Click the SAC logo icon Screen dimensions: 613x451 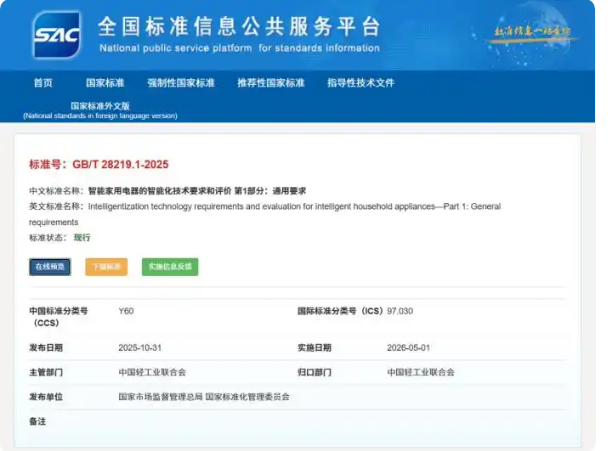pyautogui.click(x=57, y=35)
